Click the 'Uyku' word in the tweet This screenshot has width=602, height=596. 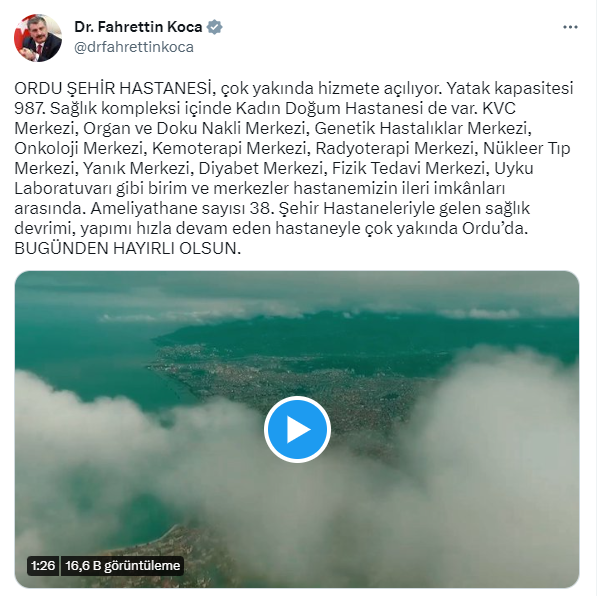pos(514,168)
